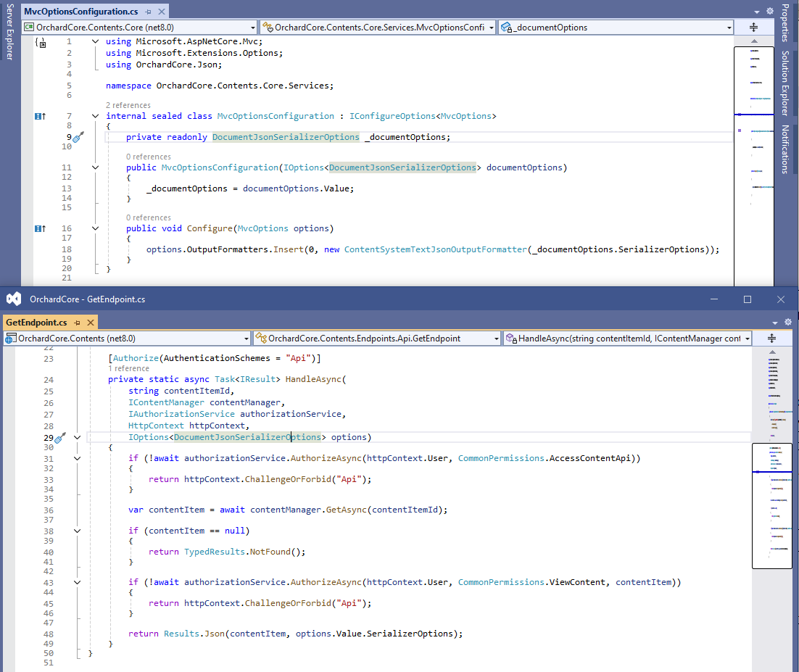The height and width of the screenshot is (672, 799).
Task: Collapse the constructor block at line 11
Action: click(95, 167)
